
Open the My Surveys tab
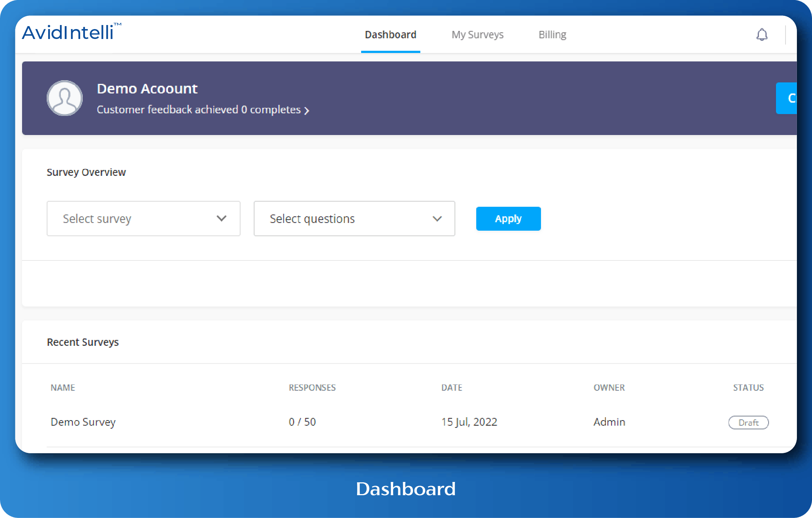point(477,35)
